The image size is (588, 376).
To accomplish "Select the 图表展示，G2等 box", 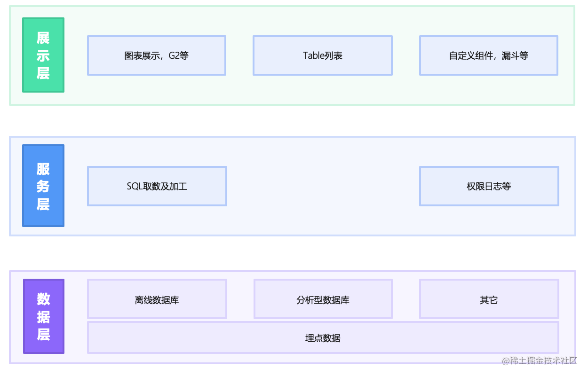I will pos(157,55).
